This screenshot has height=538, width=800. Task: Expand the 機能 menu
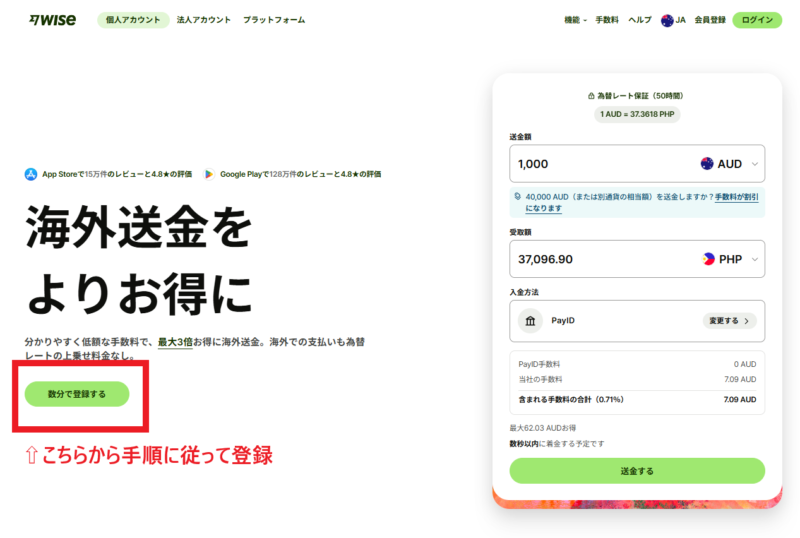tap(575, 20)
